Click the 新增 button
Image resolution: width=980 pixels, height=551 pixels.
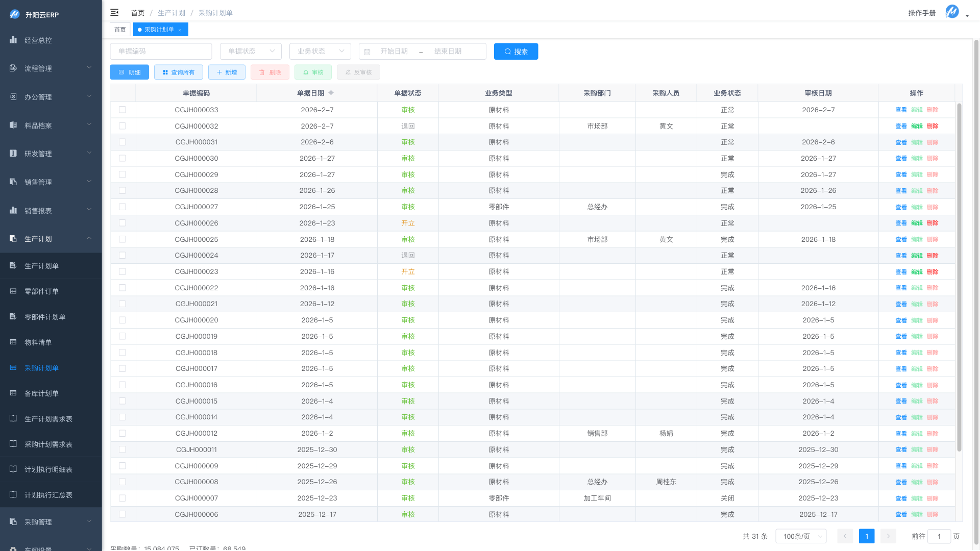[x=227, y=72]
